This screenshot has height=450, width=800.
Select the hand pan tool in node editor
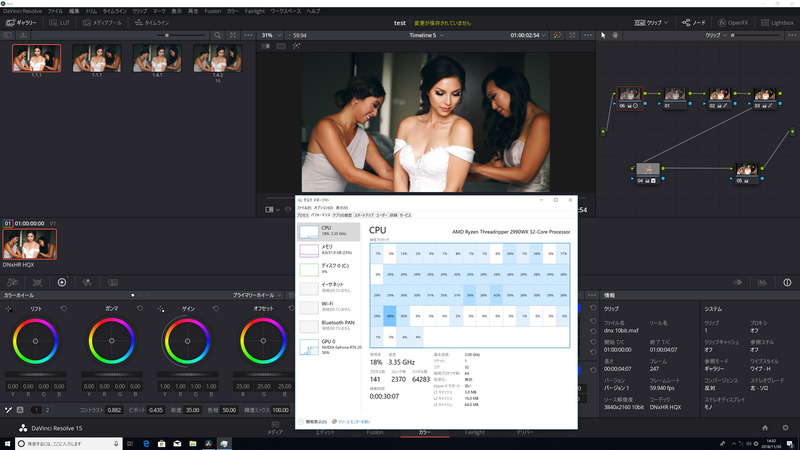point(615,35)
